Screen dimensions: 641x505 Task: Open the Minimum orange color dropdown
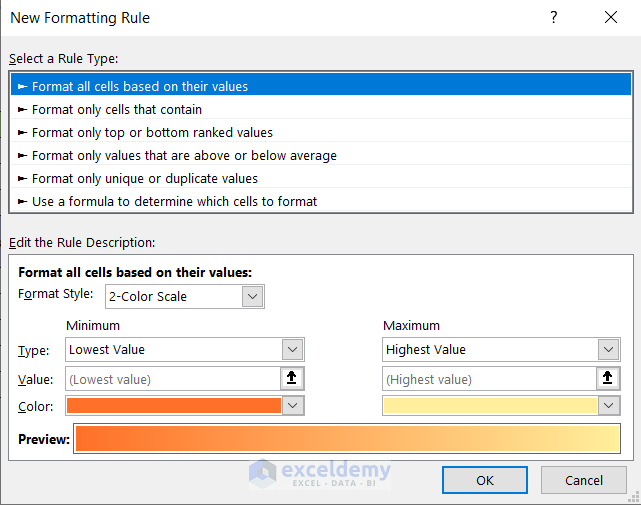click(x=292, y=405)
